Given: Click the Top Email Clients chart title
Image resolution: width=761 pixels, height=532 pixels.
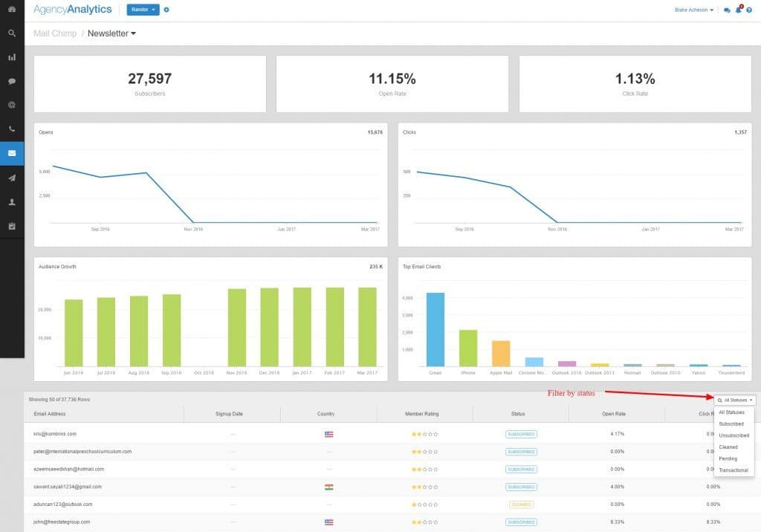Looking at the screenshot, I should (422, 267).
